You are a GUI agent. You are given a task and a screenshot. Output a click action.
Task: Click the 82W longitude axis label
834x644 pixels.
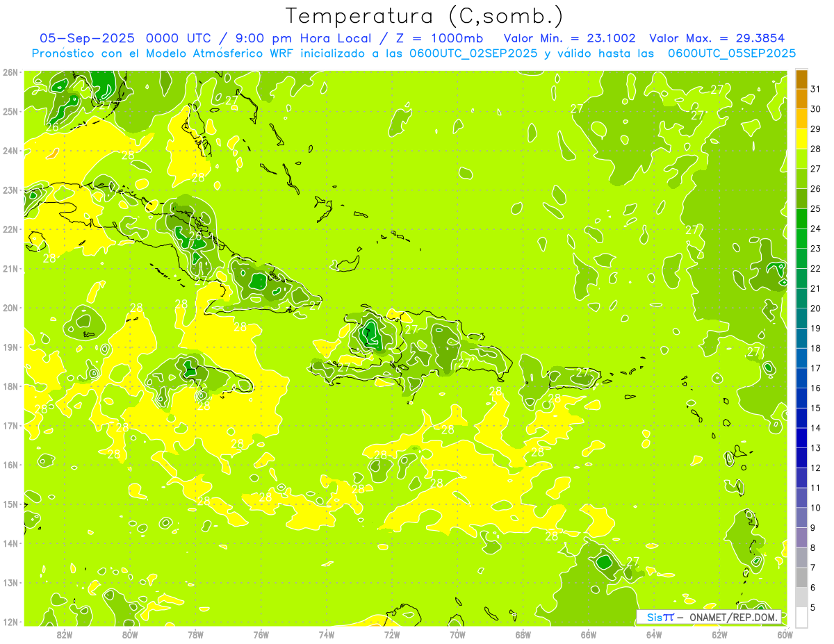(x=64, y=634)
